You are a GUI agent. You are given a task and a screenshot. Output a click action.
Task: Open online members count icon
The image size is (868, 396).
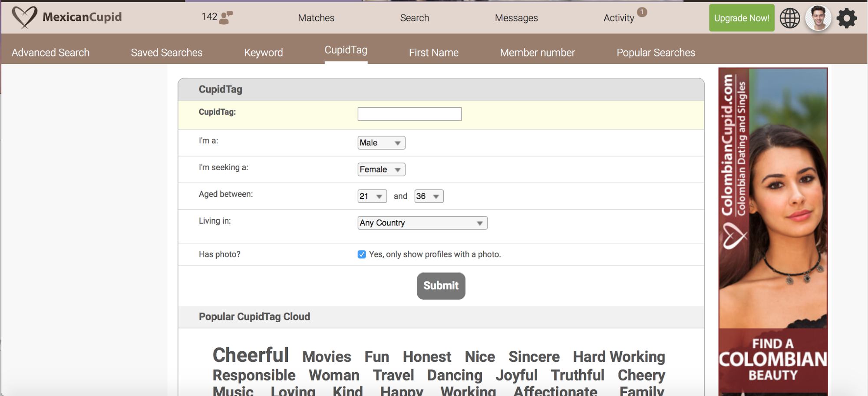click(x=226, y=17)
